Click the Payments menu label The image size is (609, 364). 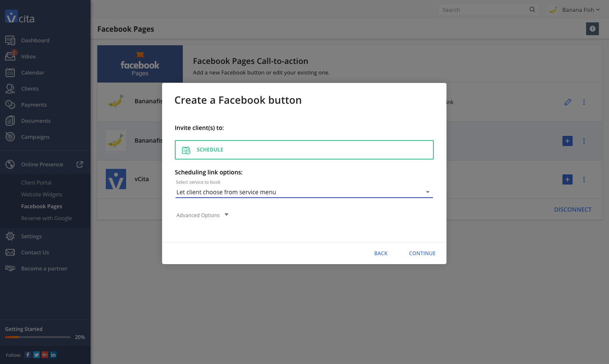tap(34, 105)
